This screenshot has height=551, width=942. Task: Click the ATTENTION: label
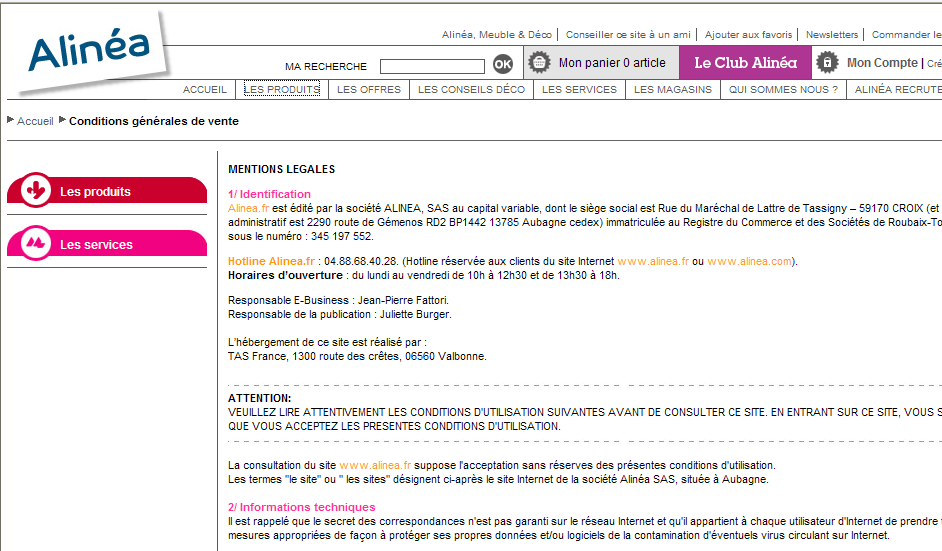click(260, 398)
